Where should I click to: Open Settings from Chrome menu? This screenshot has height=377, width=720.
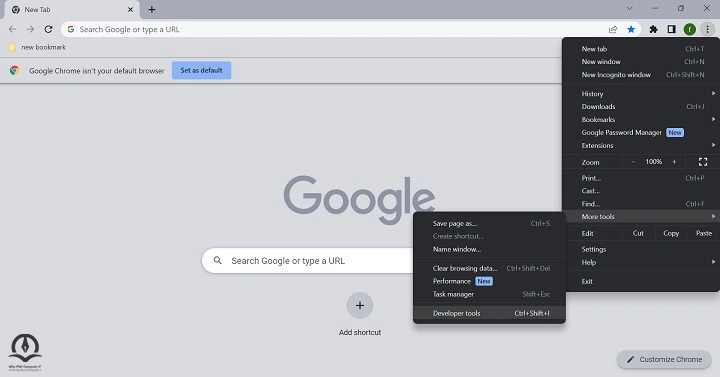pos(641,249)
